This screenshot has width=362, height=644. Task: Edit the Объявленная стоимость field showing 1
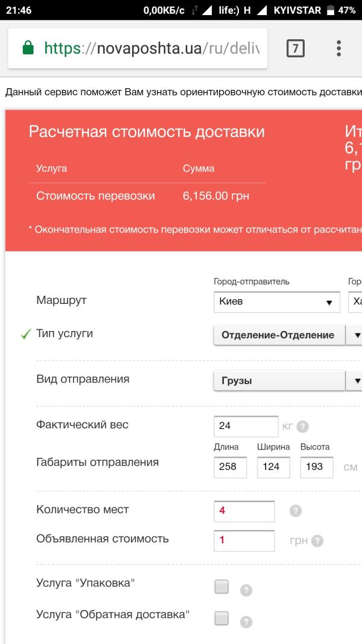(244, 541)
